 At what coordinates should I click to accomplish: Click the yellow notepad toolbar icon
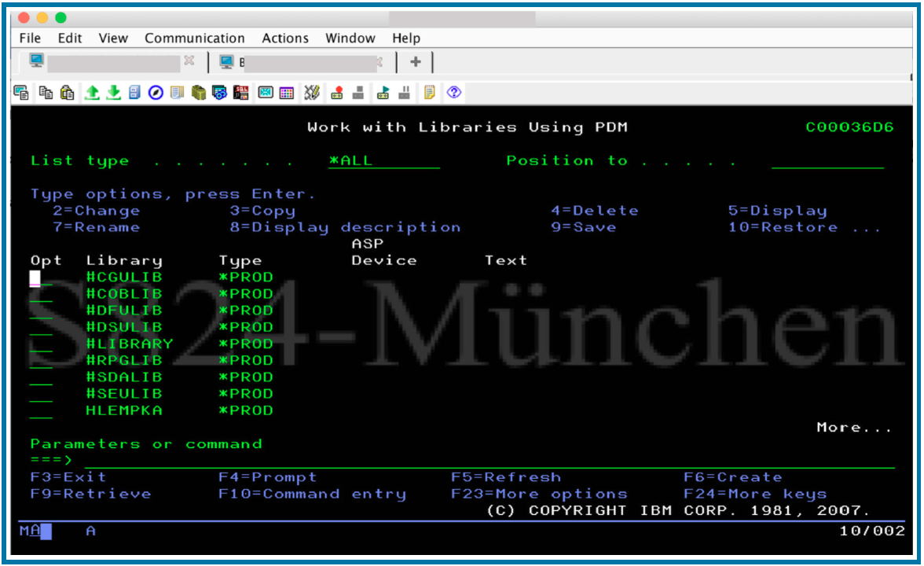[x=429, y=93]
